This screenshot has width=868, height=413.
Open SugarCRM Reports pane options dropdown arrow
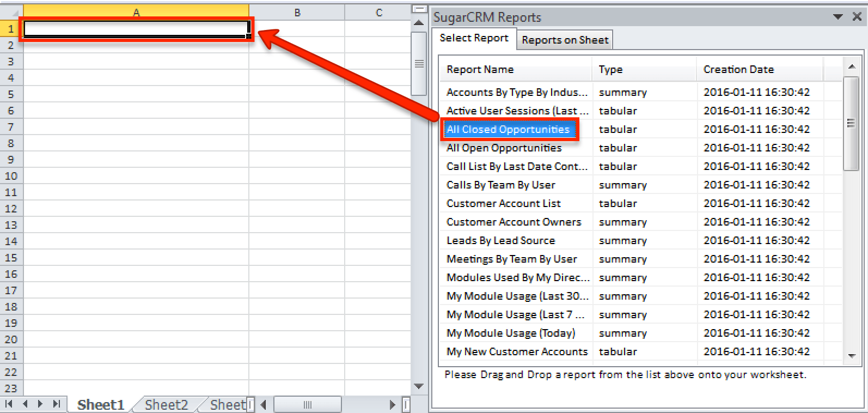838,17
